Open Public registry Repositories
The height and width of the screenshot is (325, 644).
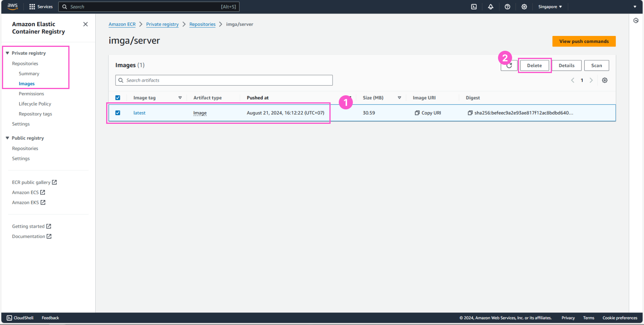[x=25, y=148]
